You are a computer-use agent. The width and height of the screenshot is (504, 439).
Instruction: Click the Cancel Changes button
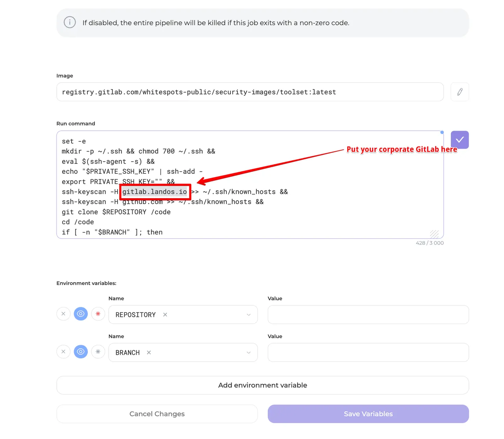(x=157, y=414)
